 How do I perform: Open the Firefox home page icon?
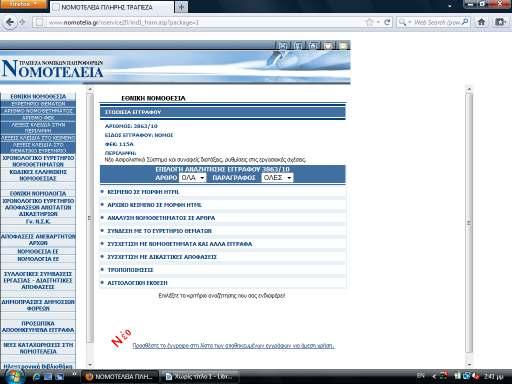click(481, 22)
